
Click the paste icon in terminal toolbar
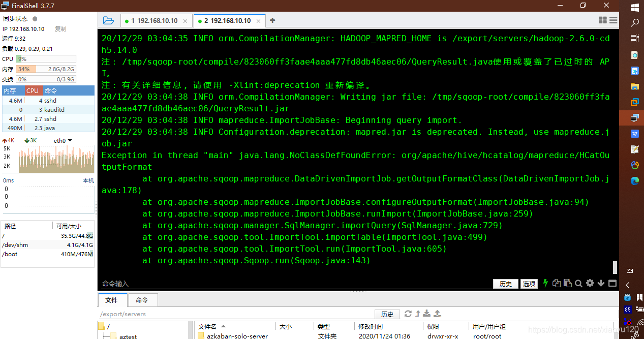(x=567, y=283)
